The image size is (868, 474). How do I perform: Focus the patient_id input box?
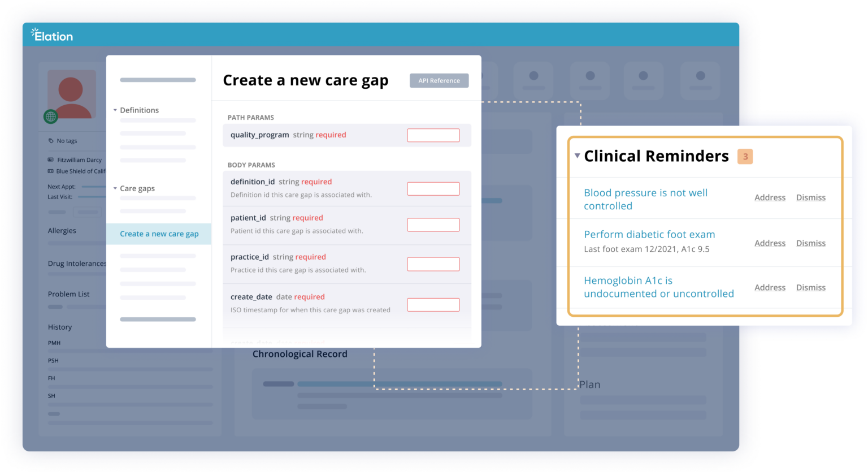point(433,225)
